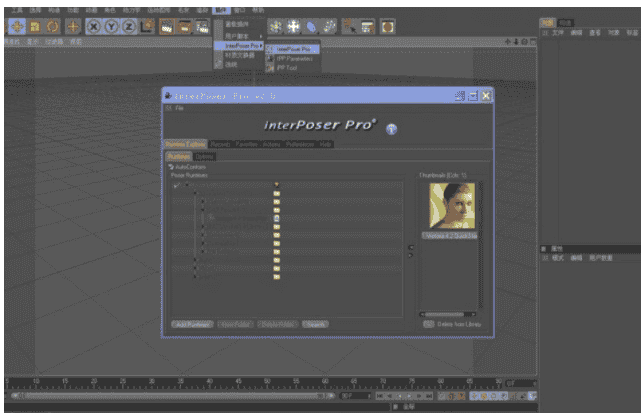Switch to the Help tab in the dialog
The image size is (644, 420).
click(325, 144)
